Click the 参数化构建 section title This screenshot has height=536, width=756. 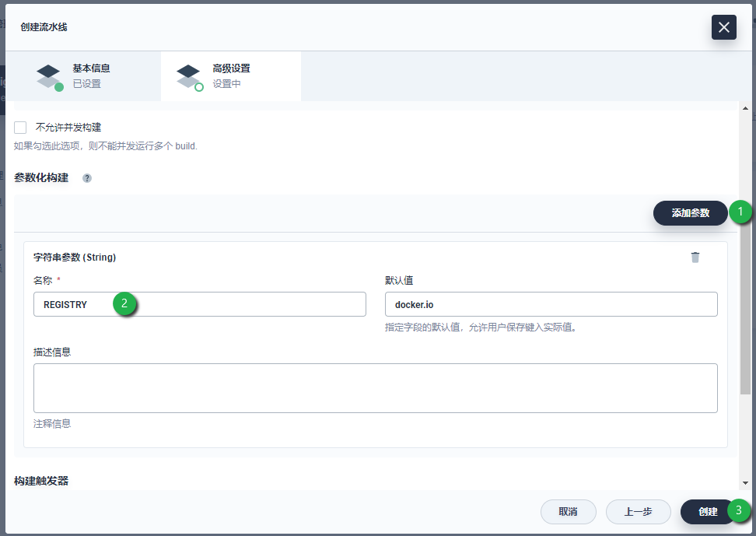(41, 177)
